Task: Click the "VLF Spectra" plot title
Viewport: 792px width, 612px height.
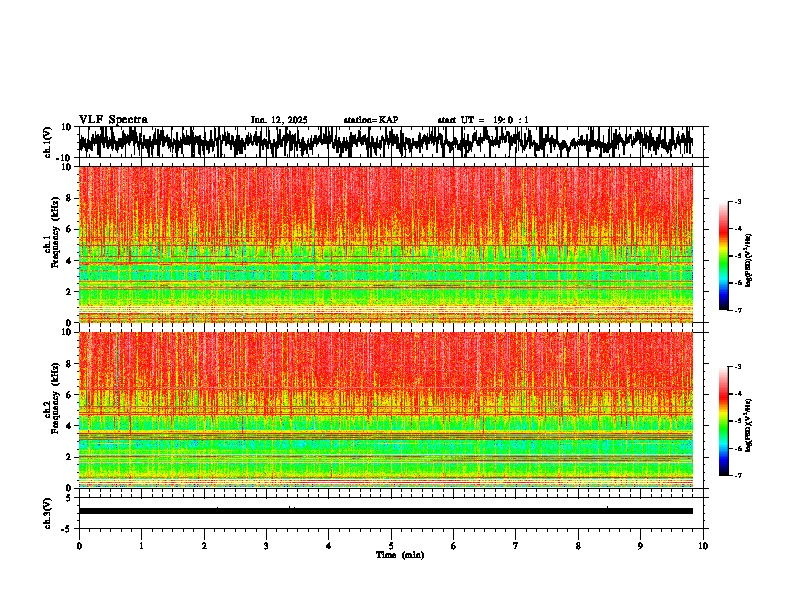Action: click(113, 120)
